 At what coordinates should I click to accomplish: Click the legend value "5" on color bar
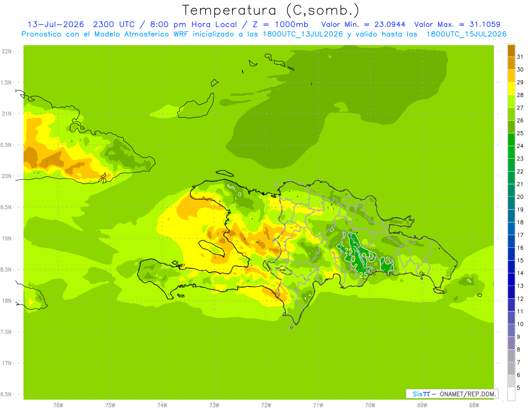(519, 388)
